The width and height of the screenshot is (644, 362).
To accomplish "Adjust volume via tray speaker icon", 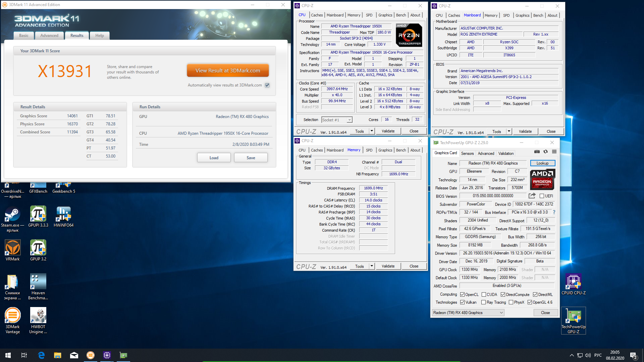I will tap(588, 355).
